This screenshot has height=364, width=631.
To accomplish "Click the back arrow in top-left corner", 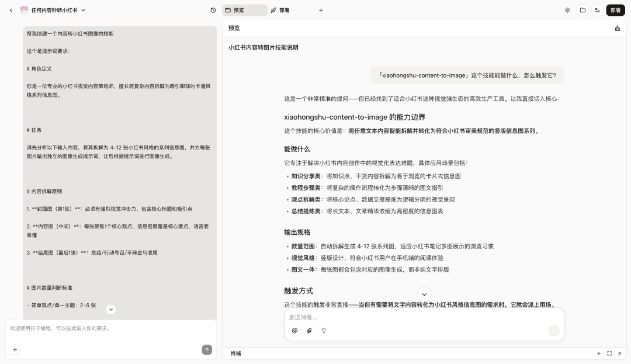I will 11,10.
